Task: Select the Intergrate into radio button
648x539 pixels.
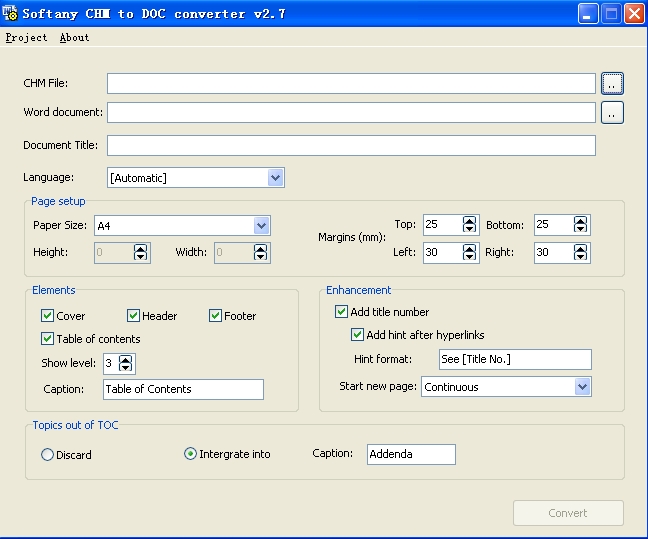Action: [190, 454]
